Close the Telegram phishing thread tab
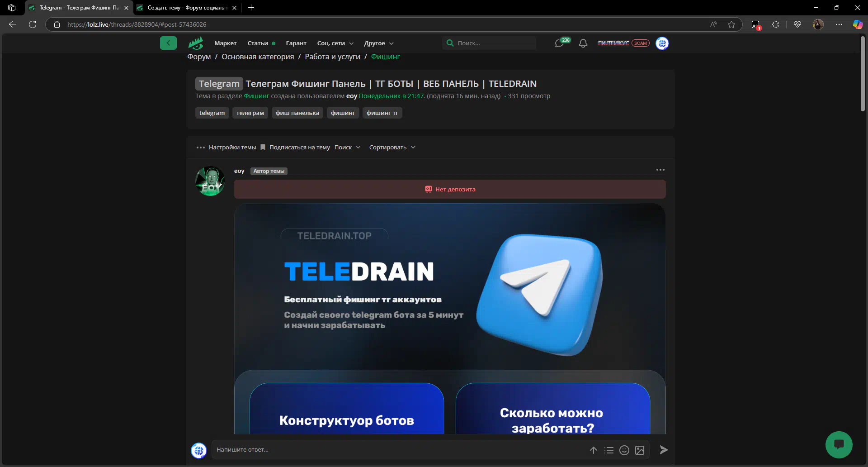Image resolution: width=868 pixels, height=467 pixels. pyautogui.click(x=126, y=8)
